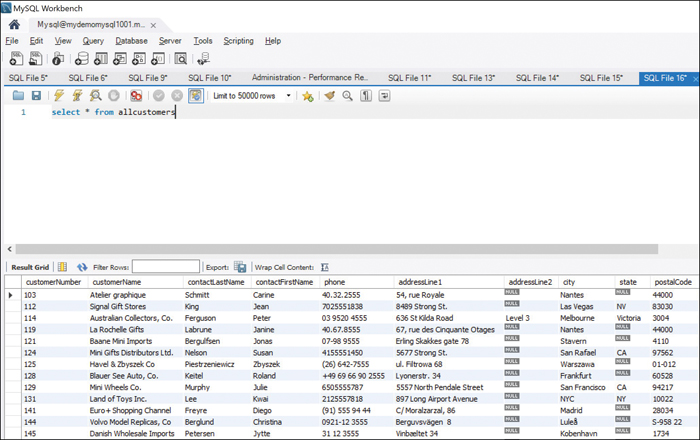The image size is (700, 440).
Task: Create a new stored procedure icon
Action: pos(139,58)
